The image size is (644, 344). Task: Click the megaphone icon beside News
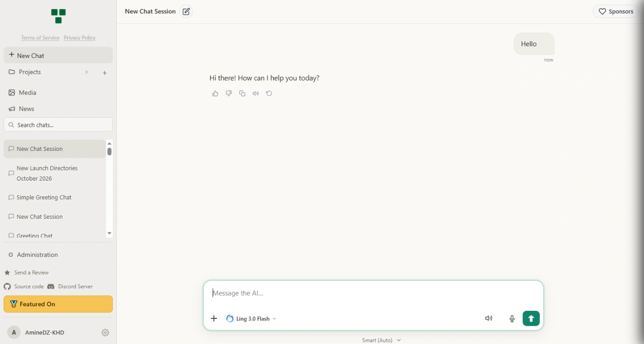(x=12, y=109)
